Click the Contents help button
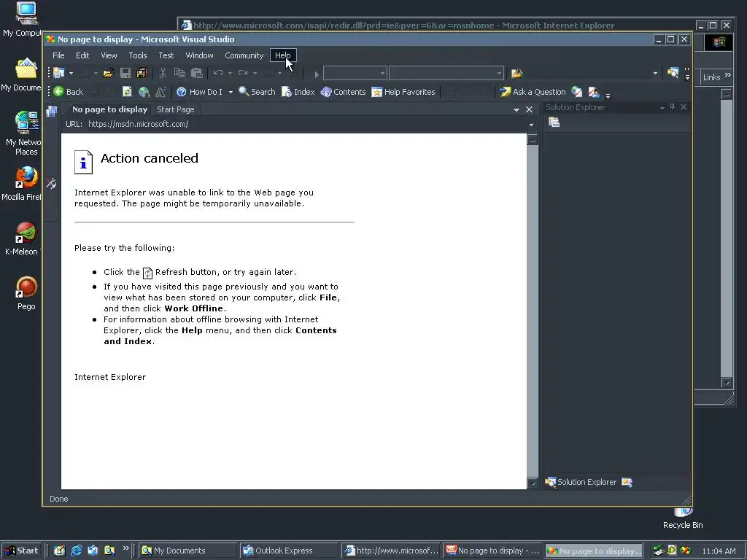The width and height of the screenshot is (747, 560). [x=343, y=91]
